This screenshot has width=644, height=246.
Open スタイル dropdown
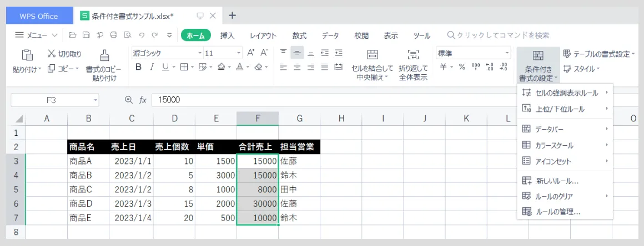click(x=582, y=69)
